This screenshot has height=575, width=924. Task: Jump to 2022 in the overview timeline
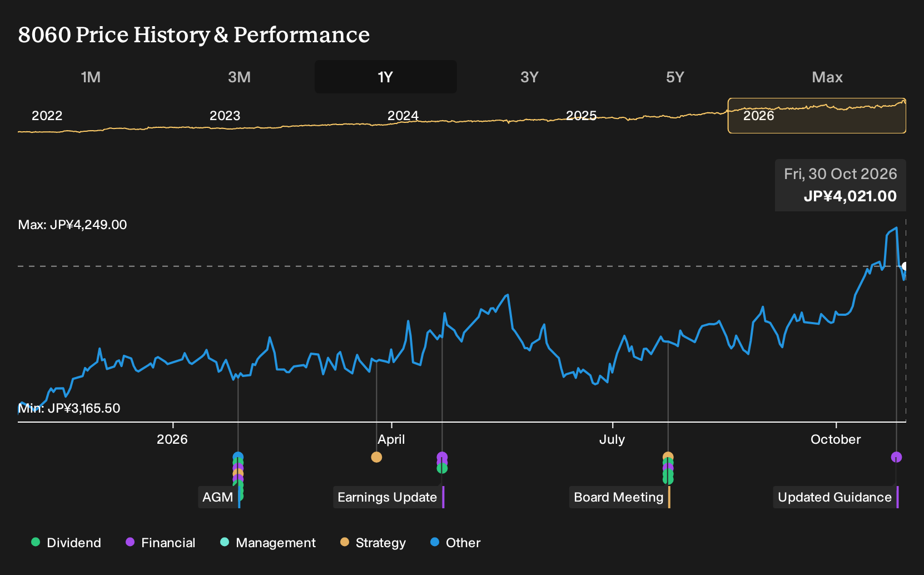pos(47,116)
